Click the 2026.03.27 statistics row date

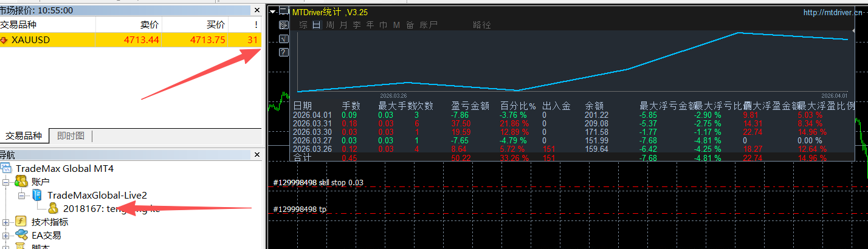[312, 140]
